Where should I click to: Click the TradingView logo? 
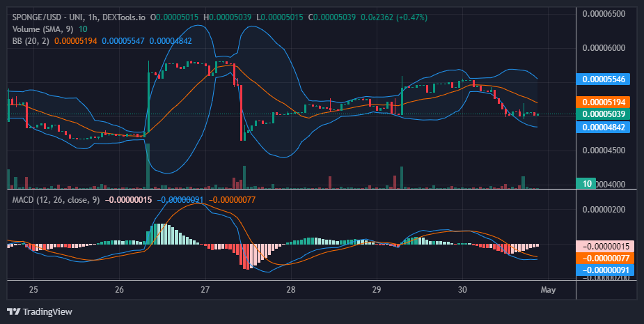click(40, 311)
